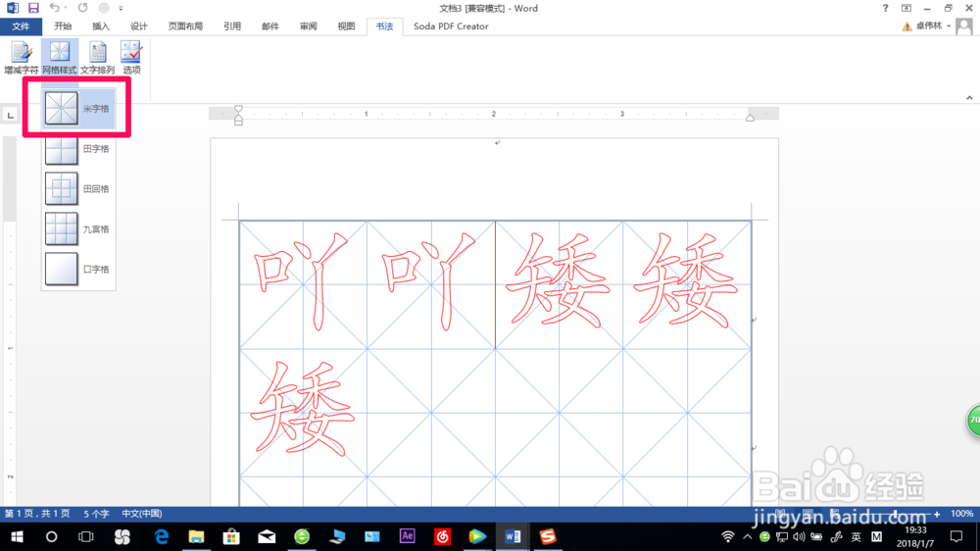
Task: Save the document with Save icon
Action: [x=33, y=8]
